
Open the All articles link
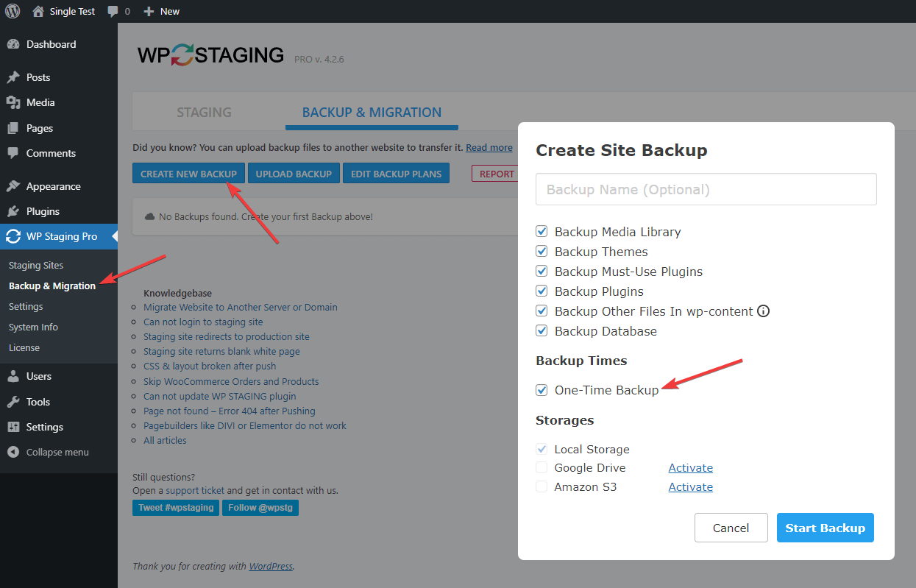coord(165,440)
